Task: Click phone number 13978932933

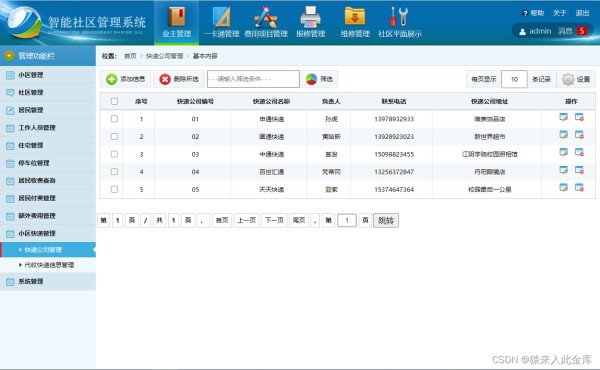Action: [x=394, y=119]
